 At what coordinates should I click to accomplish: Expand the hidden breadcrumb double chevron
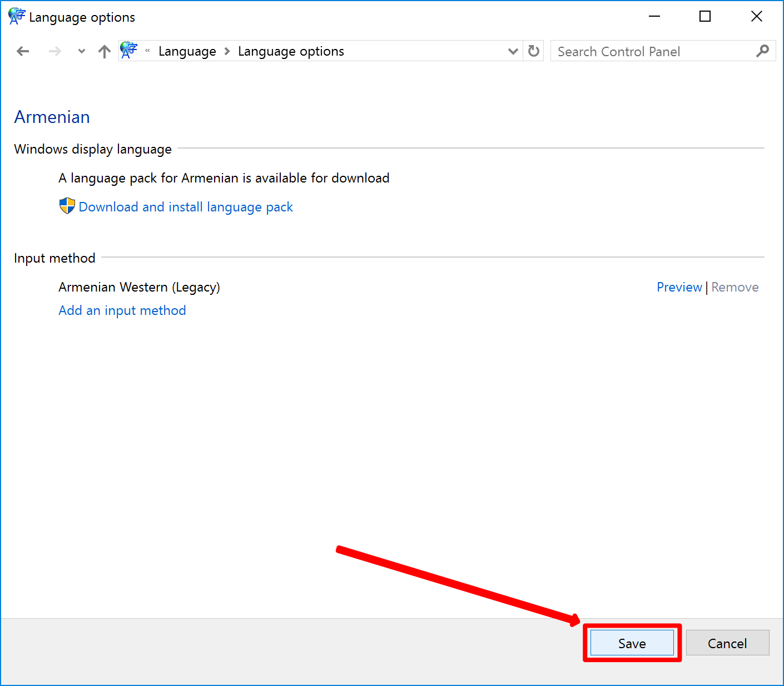pyautogui.click(x=147, y=51)
